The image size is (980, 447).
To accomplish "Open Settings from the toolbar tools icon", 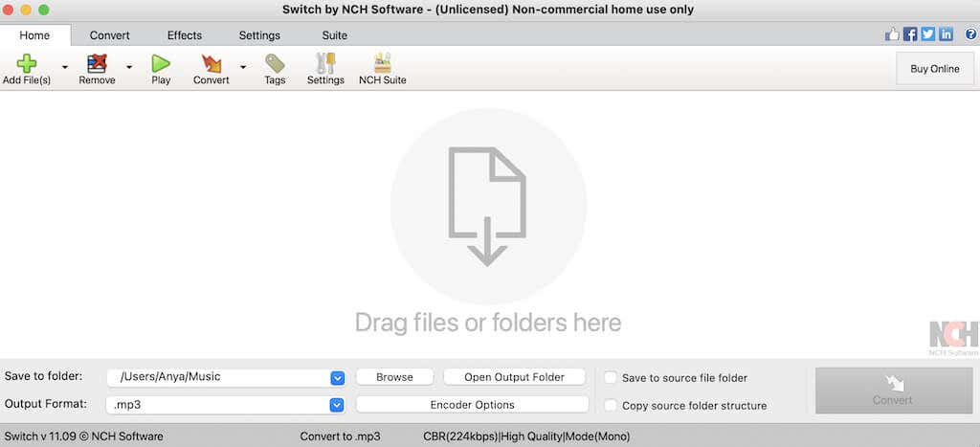I will 325,64.
